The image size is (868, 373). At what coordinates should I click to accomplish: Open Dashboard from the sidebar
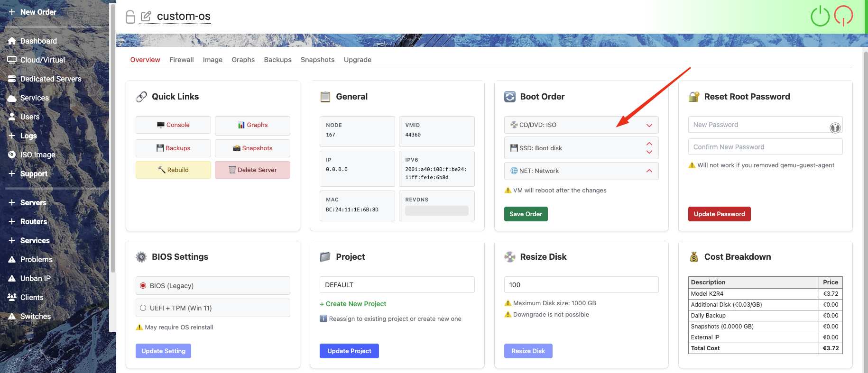[x=38, y=41]
